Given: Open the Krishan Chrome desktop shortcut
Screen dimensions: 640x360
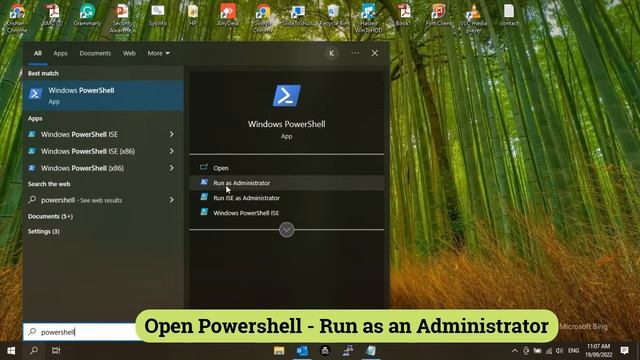Looking at the screenshot, I should [17, 18].
